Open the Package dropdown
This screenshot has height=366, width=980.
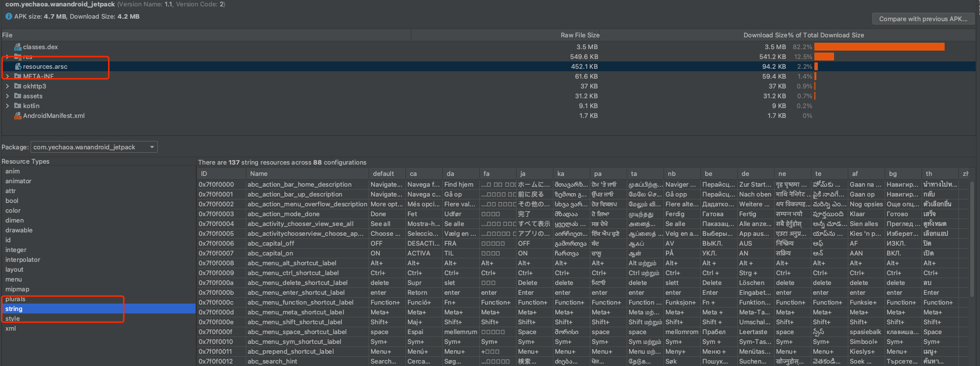(x=94, y=147)
